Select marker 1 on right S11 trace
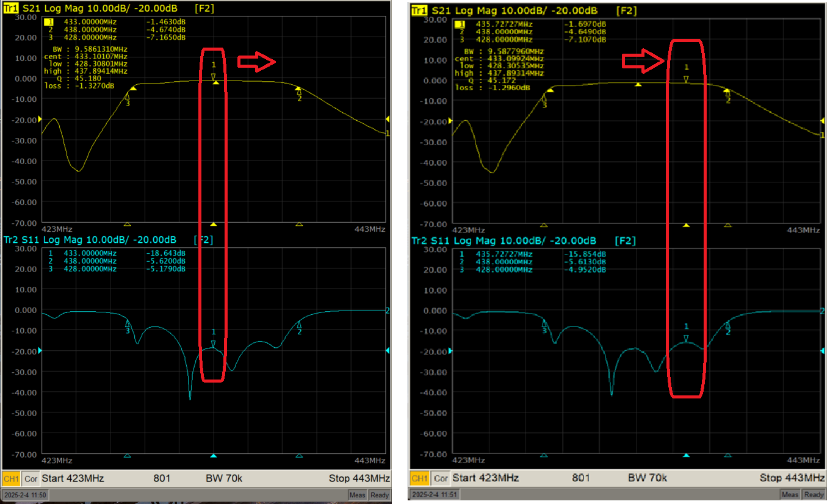This screenshot has width=830, height=504. (x=686, y=337)
